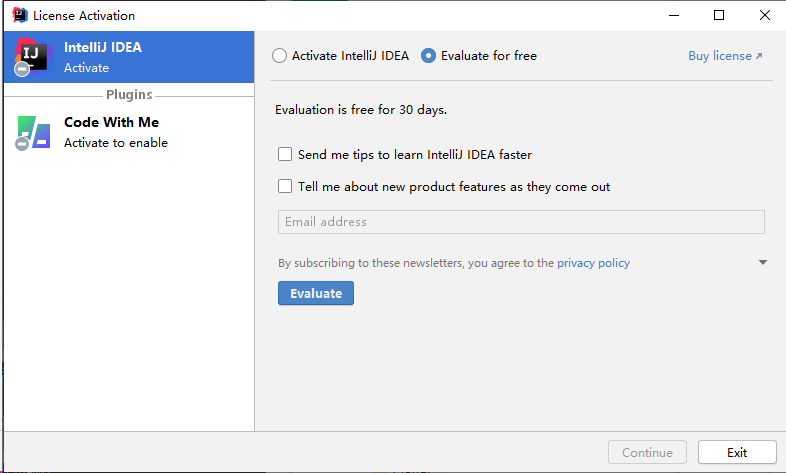The image size is (786, 473).
Task: Maximize the License Activation window
Action: [719, 15]
